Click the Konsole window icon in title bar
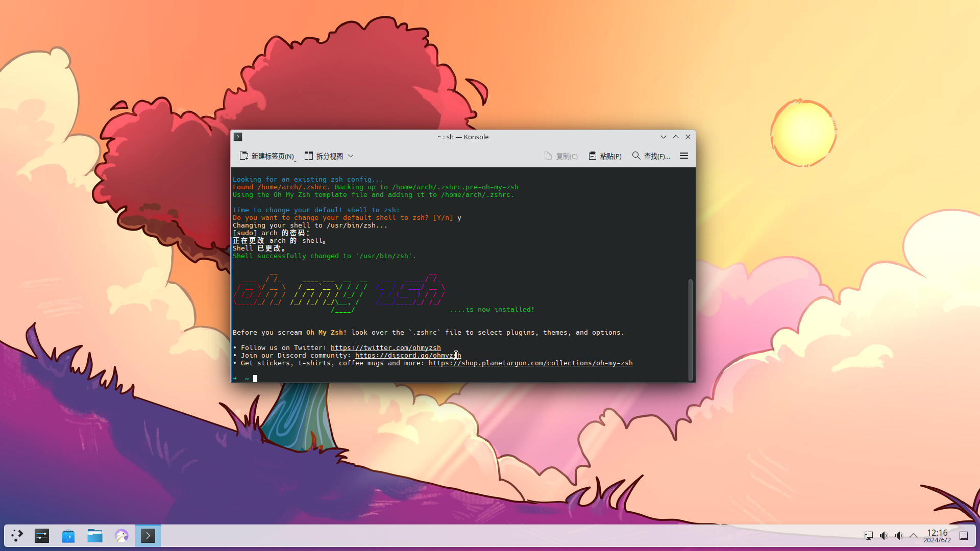Screen dimensions: 980x551 pyautogui.click(x=238, y=137)
